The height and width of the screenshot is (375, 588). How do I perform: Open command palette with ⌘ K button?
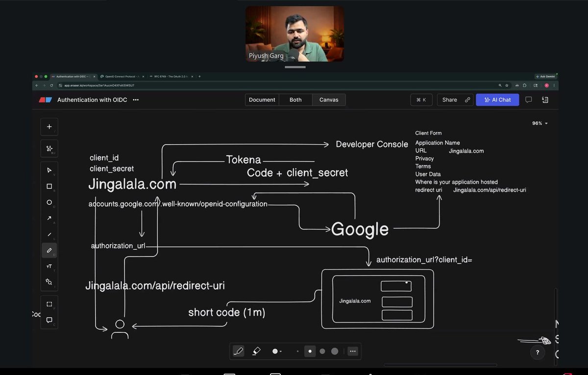(421, 100)
